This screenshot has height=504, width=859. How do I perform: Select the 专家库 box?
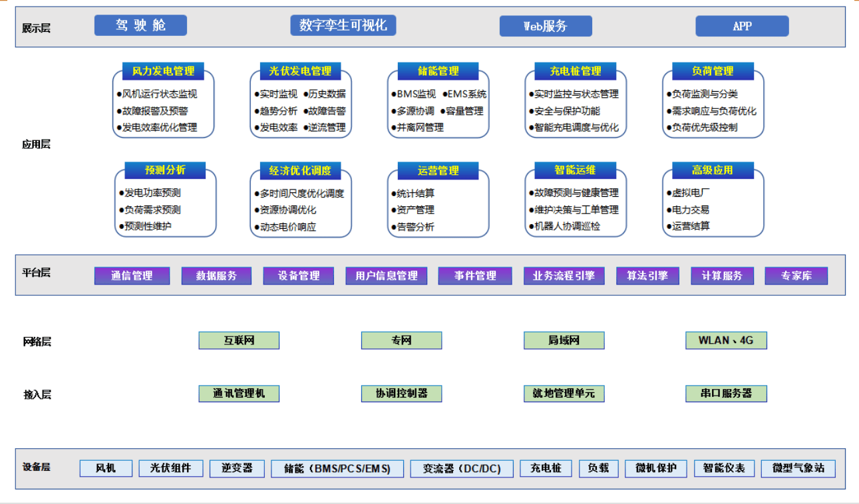(x=796, y=276)
